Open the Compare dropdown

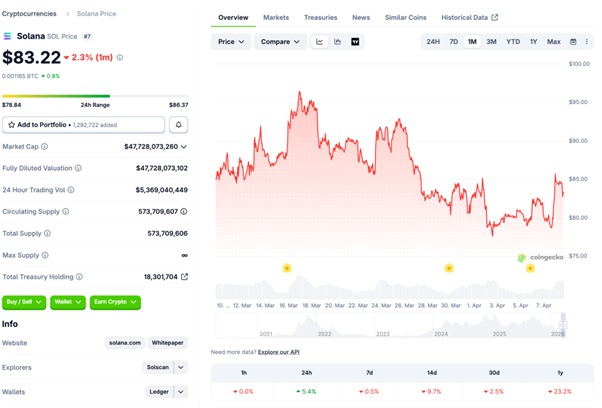280,42
